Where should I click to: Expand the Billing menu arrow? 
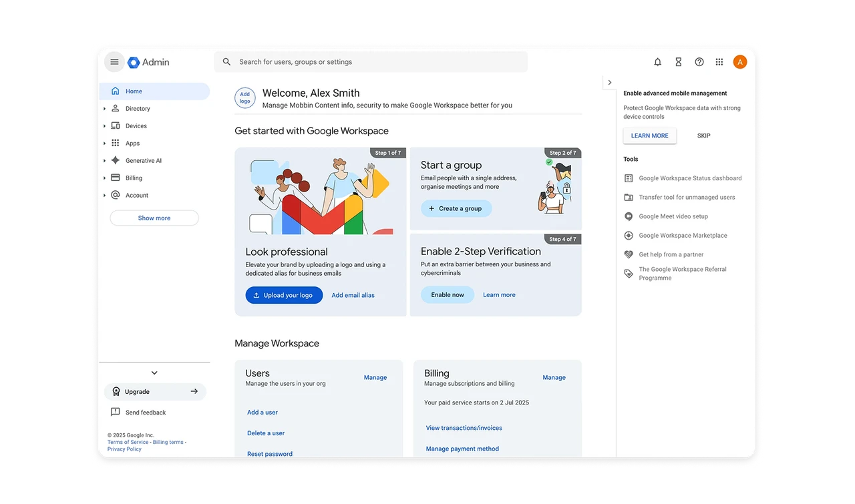point(105,178)
